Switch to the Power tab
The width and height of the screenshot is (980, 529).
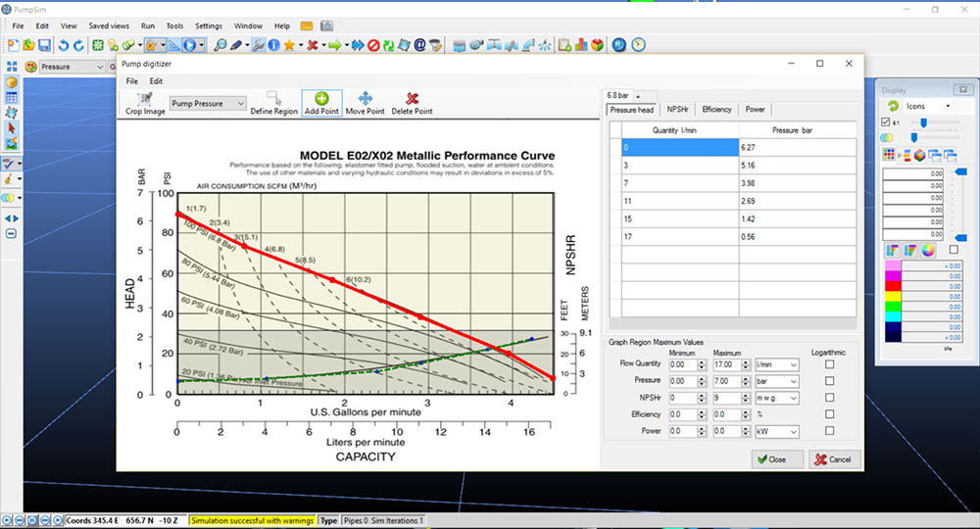click(755, 110)
